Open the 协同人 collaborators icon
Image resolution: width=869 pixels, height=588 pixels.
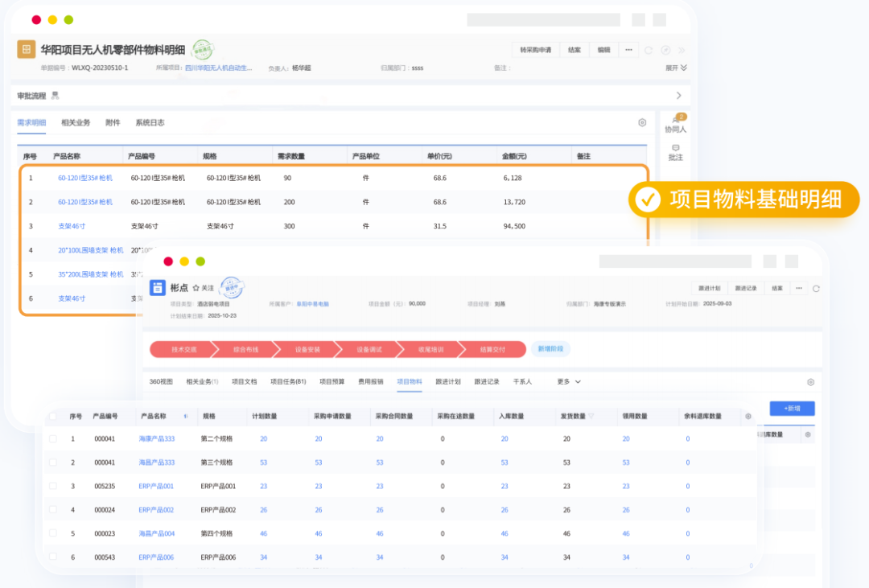[676, 124]
